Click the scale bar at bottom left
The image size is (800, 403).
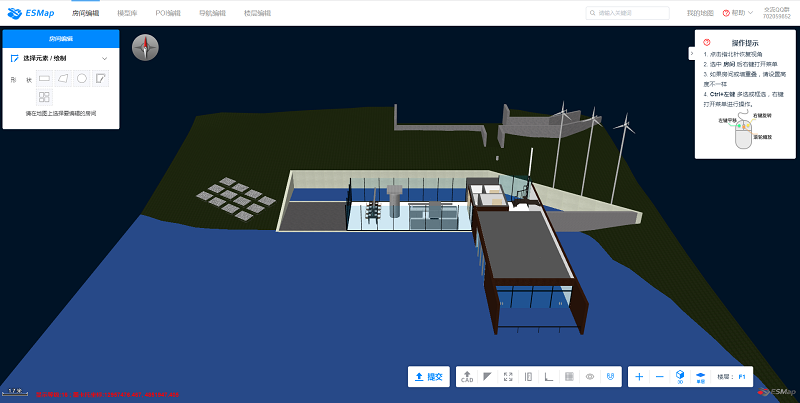click(x=15, y=392)
